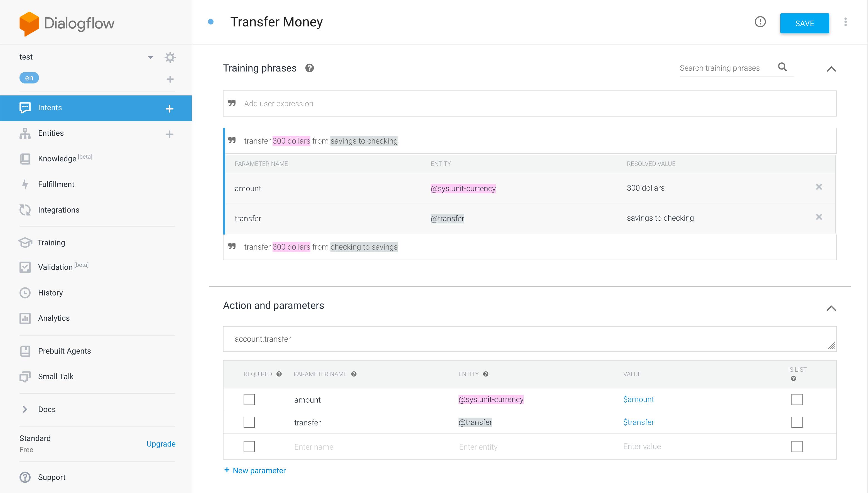Remove the amount parameter row with X

819,187
